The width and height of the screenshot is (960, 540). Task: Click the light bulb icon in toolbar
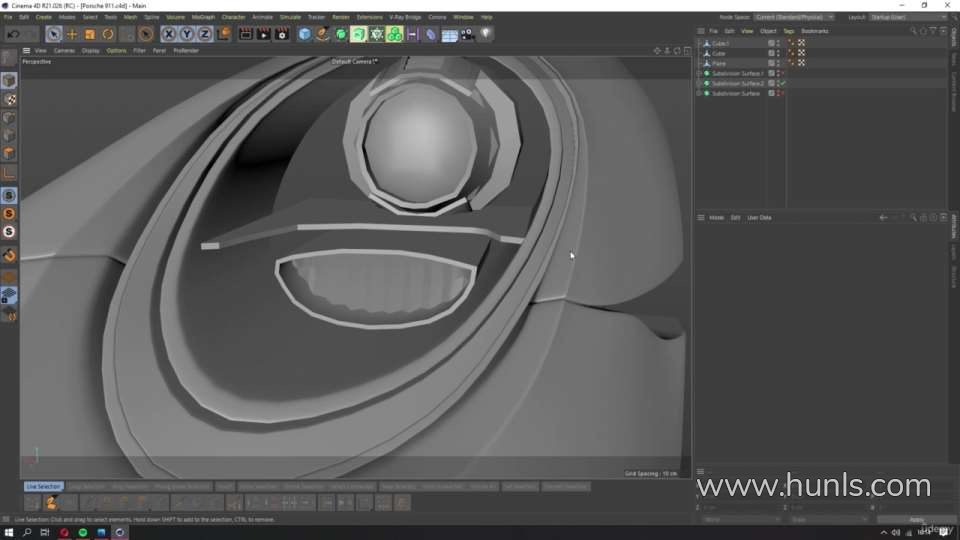(486, 34)
